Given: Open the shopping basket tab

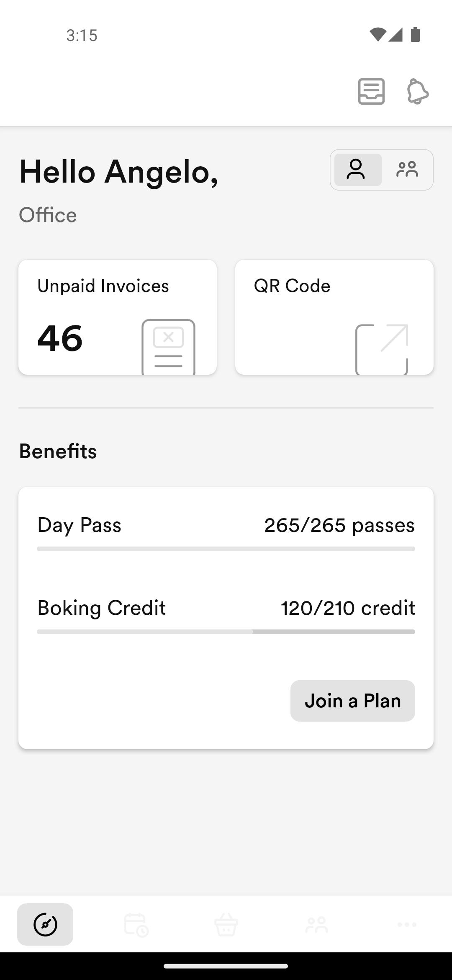Looking at the screenshot, I should click(x=226, y=924).
